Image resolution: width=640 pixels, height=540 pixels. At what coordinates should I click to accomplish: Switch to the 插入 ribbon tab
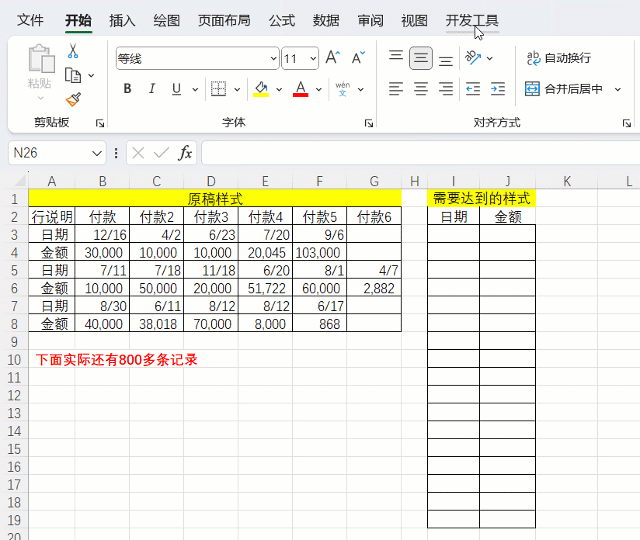click(x=122, y=20)
